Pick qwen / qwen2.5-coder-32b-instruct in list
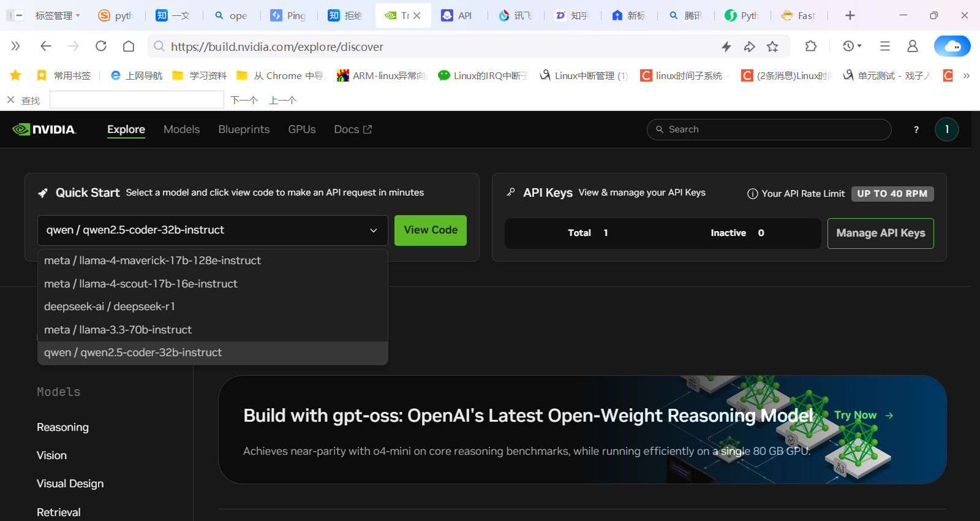Image resolution: width=980 pixels, height=521 pixels. point(213,352)
